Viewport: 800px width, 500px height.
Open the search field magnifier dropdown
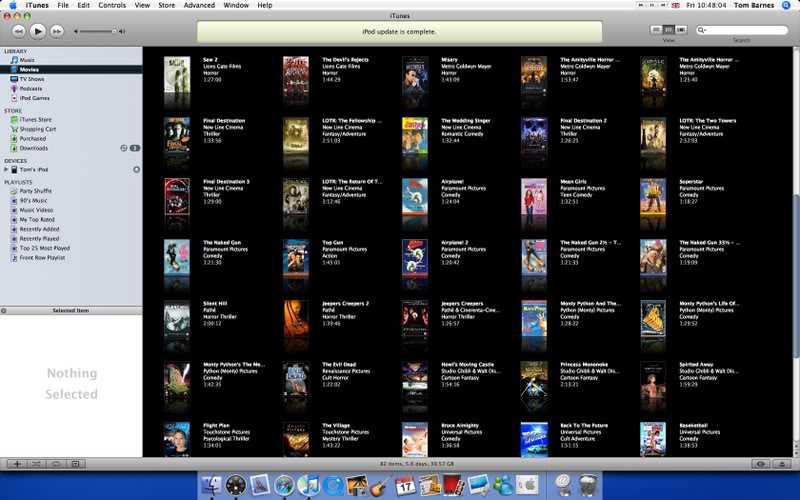702,30
